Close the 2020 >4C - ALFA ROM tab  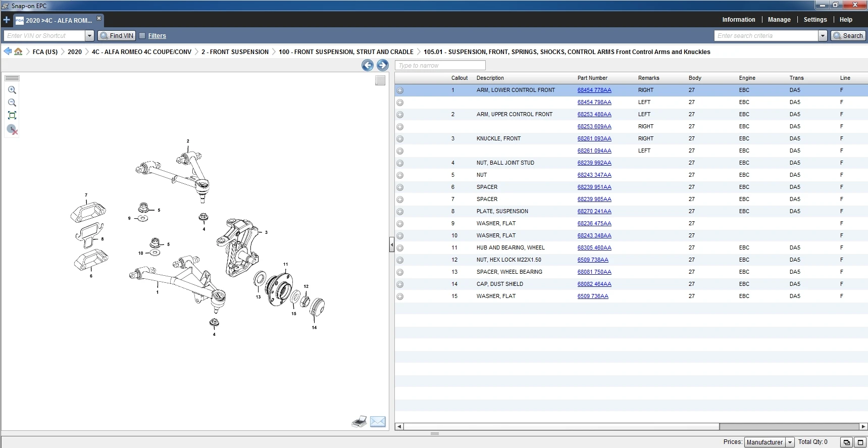(x=99, y=18)
